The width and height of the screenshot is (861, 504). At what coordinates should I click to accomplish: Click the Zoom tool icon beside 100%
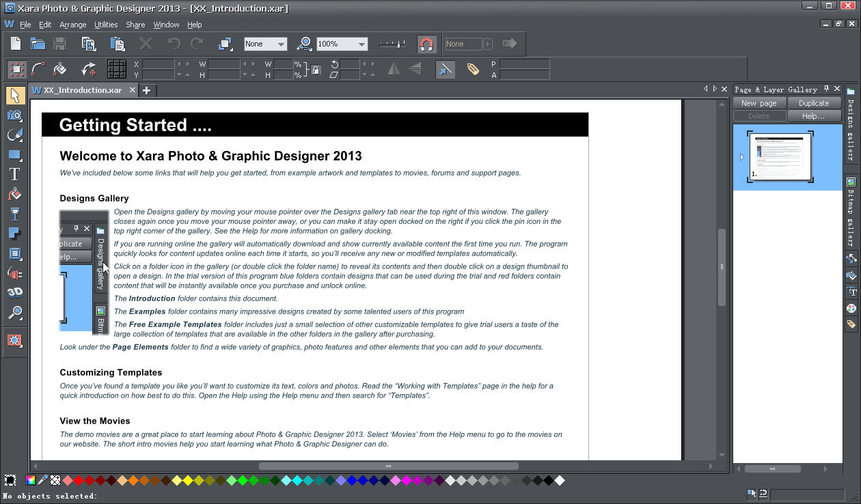click(x=305, y=44)
